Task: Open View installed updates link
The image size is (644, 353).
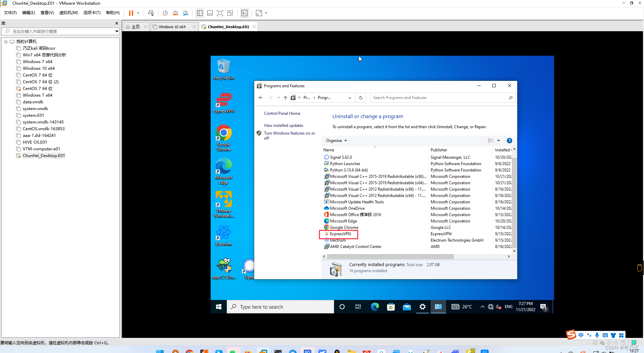Action: [283, 125]
